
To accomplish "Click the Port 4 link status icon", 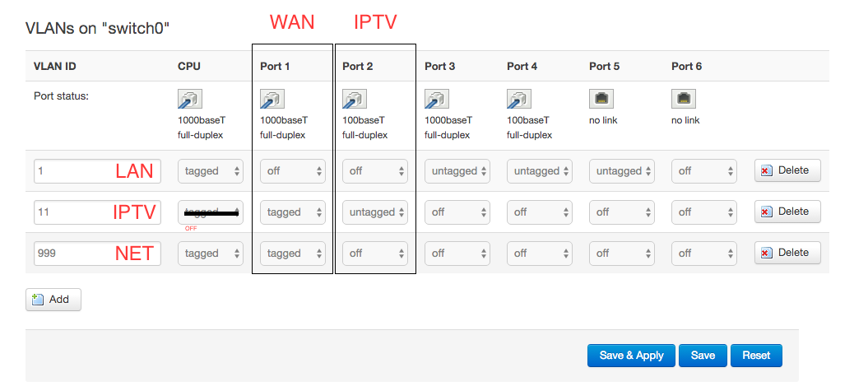I will tap(518, 99).
